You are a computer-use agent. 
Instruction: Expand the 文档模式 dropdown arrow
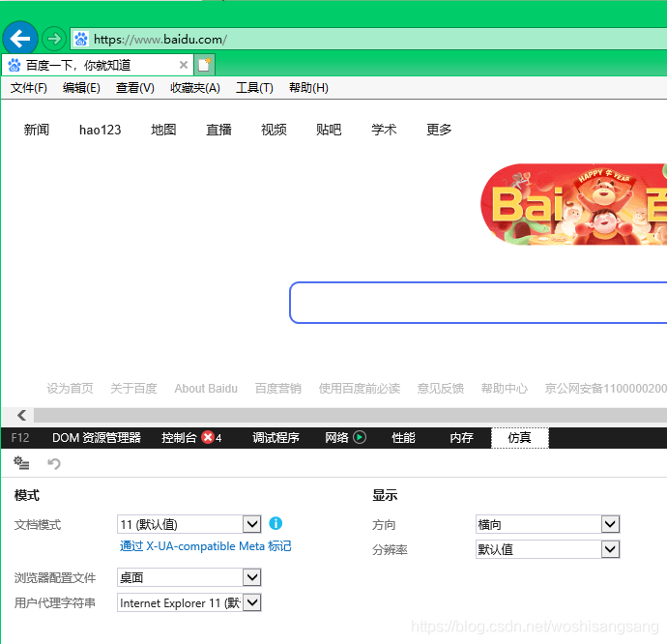pyautogui.click(x=252, y=524)
